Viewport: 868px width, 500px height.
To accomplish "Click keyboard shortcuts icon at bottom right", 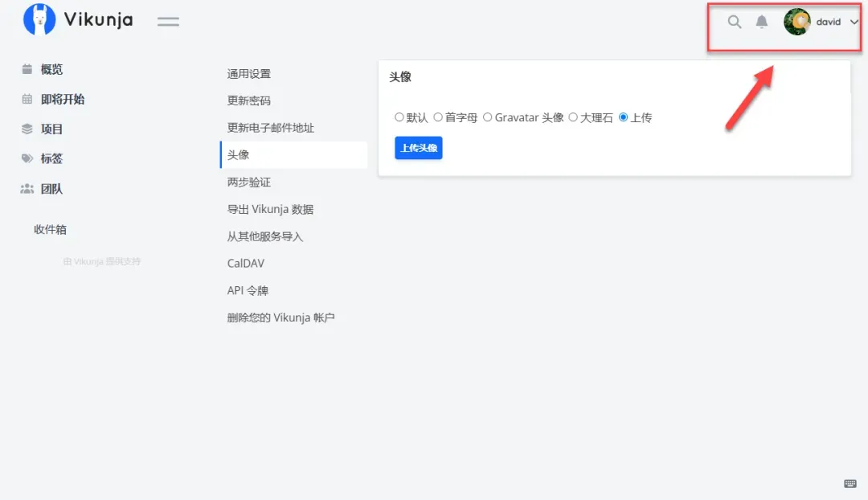I will point(850,483).
